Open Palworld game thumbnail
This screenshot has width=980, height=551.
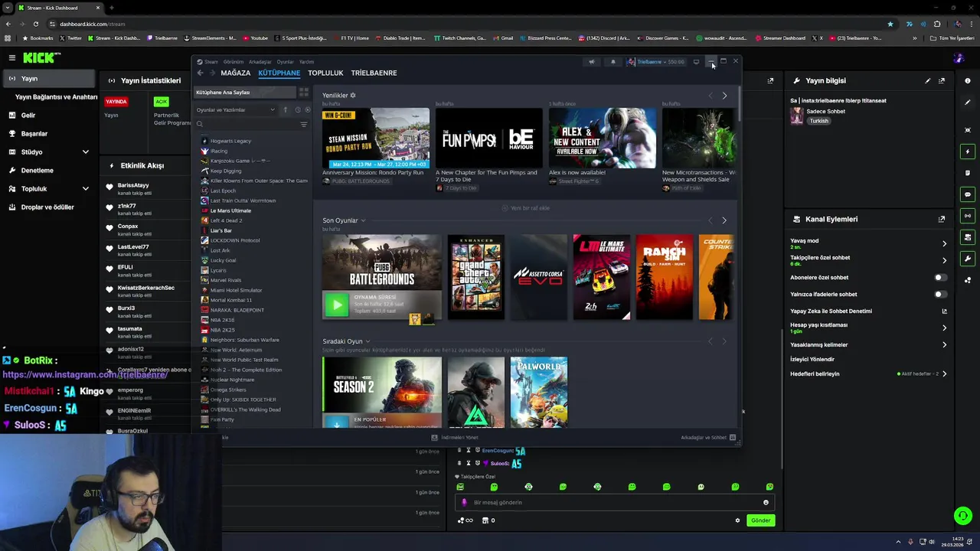pos(539,392)
